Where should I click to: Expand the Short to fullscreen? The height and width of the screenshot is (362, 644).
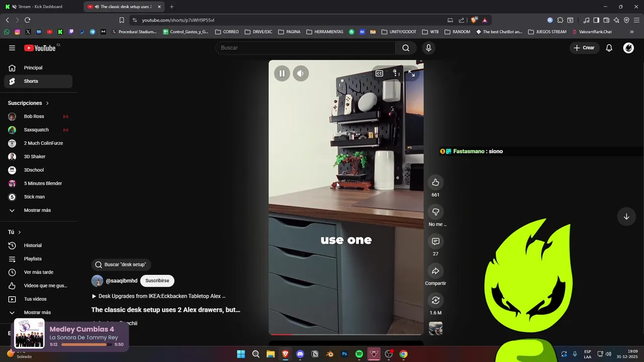[411, 73]
